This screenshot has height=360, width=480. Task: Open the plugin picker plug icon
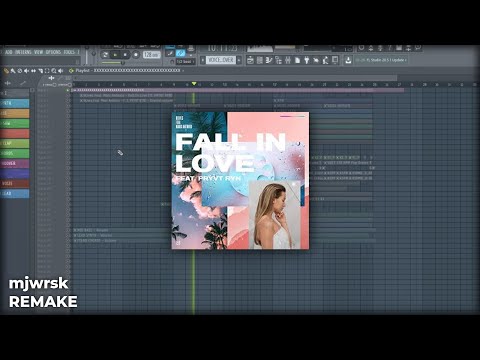pos(306,60)
